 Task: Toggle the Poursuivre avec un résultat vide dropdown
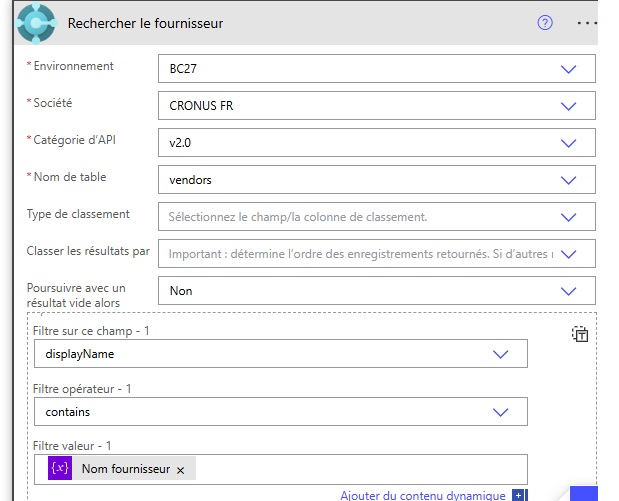pyautogui.click(x=569, y=291)
